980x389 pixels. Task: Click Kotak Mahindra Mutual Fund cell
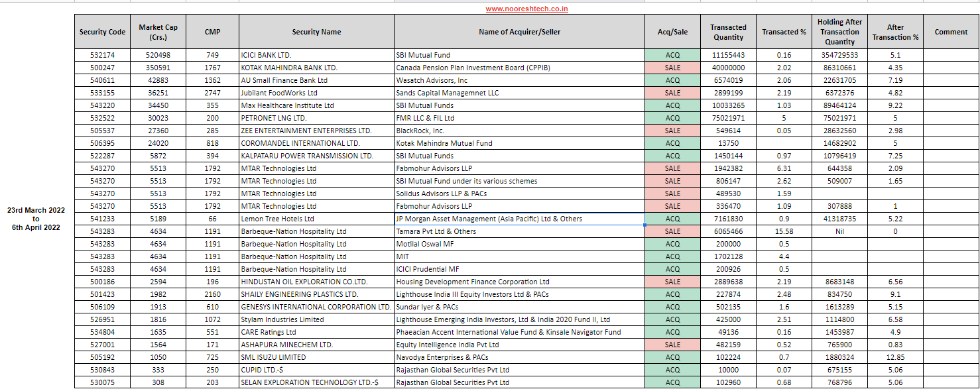pos(519,143)
